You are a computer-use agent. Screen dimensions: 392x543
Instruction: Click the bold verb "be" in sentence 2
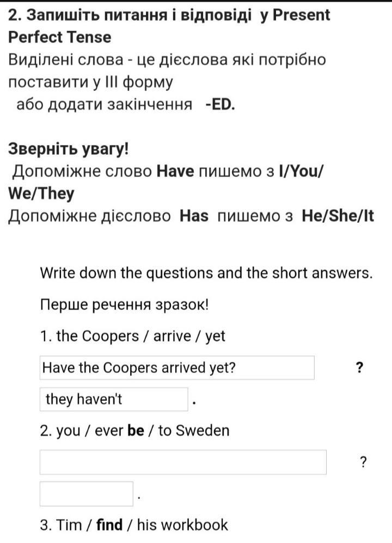point(136,430)
